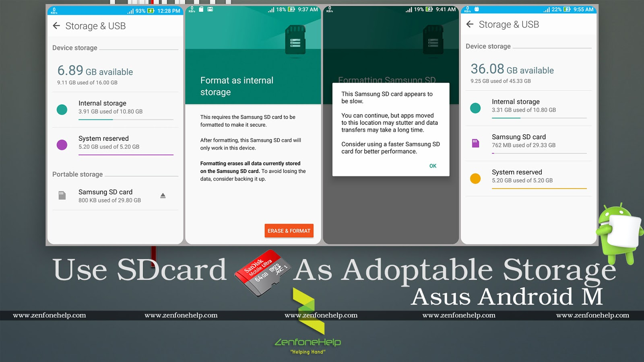Tap "Device storage" header on first screen
The image size is (644, 362).
pyautogui.click(x=75, y=48)
